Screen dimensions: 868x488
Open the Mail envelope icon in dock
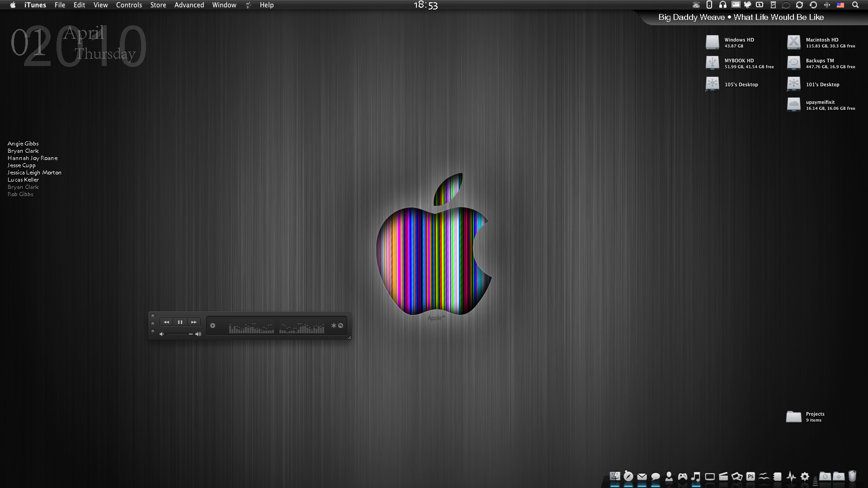(x=642, y=476)
